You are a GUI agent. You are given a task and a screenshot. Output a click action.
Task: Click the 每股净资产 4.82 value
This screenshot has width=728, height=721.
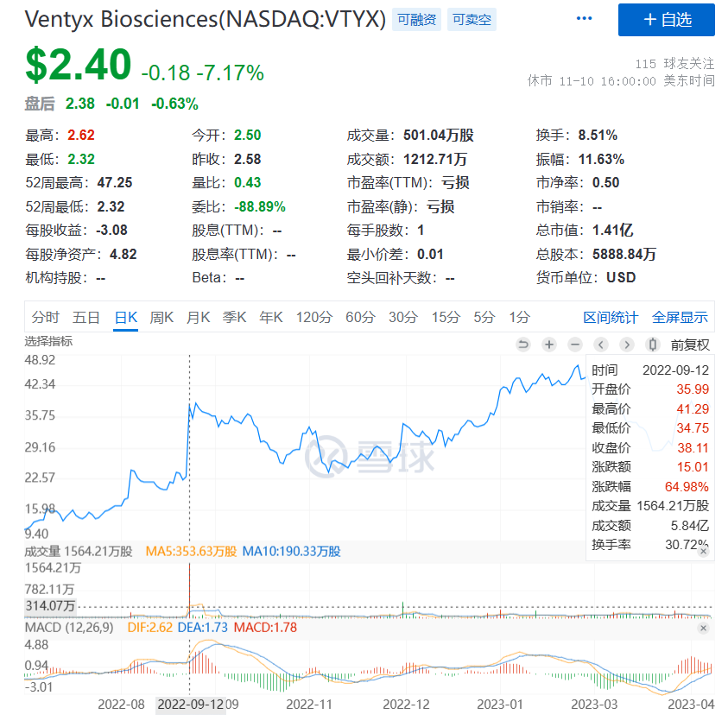(123, 255)
